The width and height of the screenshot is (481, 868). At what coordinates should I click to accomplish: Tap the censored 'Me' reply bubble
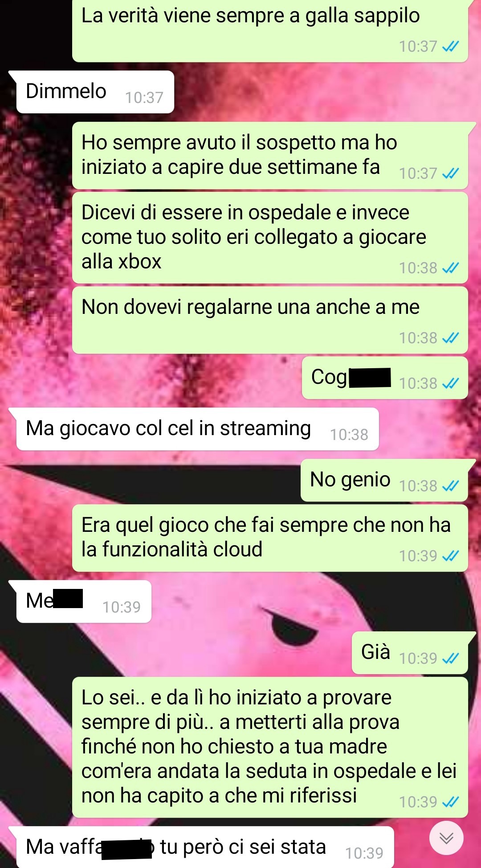click(x=84, y=601)
